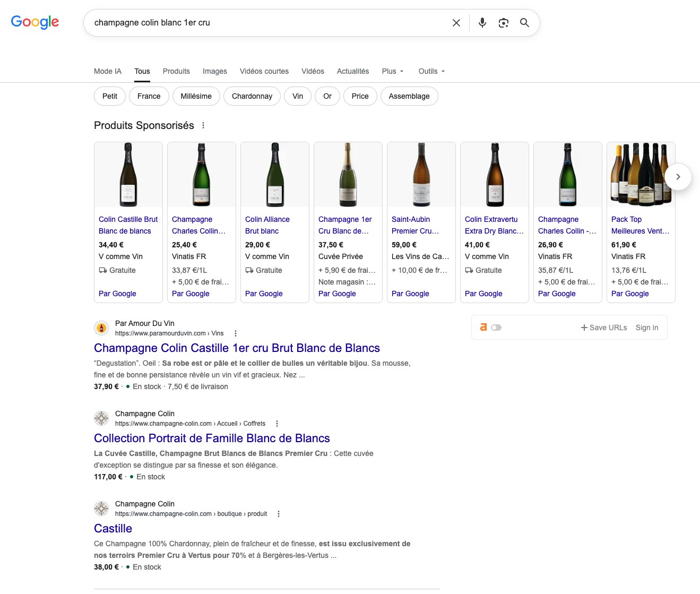Click the Par Amour Du Vin site favicon

coord(101,328)
